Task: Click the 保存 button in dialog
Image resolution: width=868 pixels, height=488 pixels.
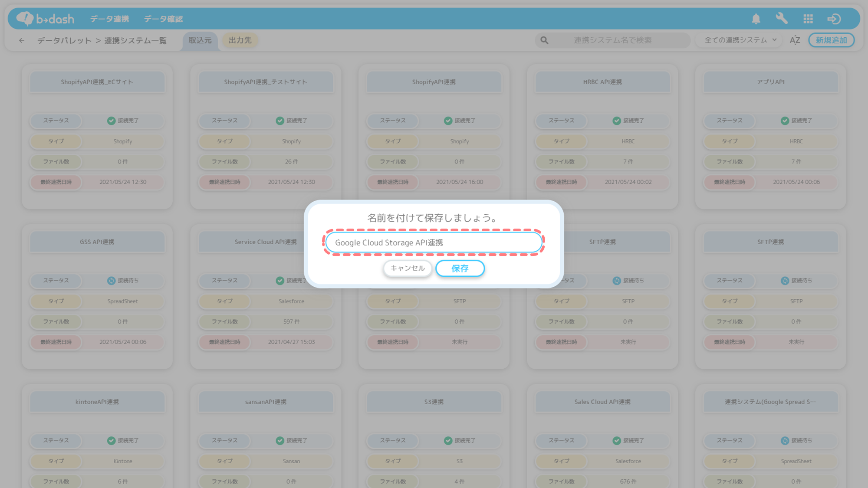Action: pyautogui.click(x=460, y=269)
